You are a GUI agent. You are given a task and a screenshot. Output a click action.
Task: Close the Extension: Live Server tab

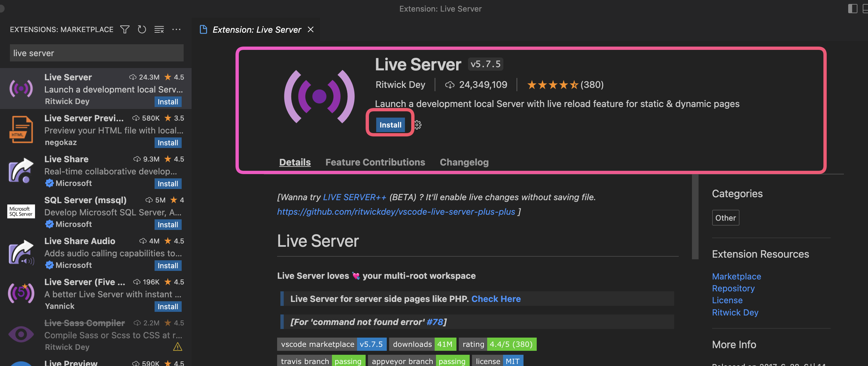pyautogui.click(x=311, y=30)
